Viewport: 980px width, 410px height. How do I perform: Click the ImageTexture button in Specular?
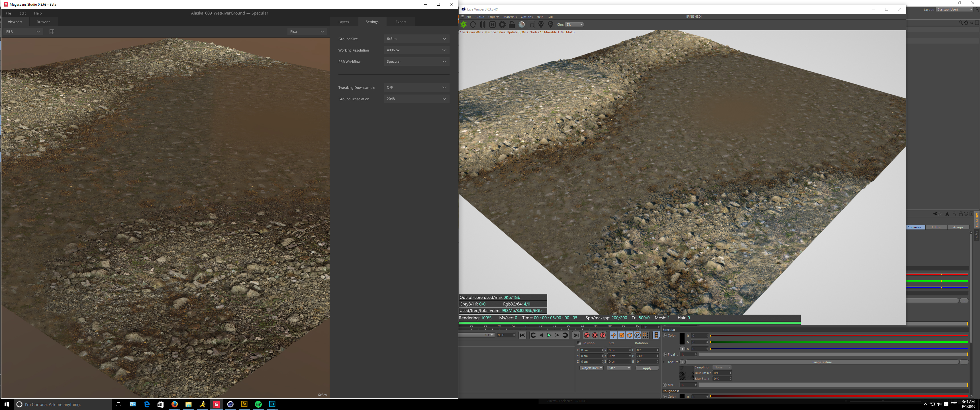[x=822, y=362]
